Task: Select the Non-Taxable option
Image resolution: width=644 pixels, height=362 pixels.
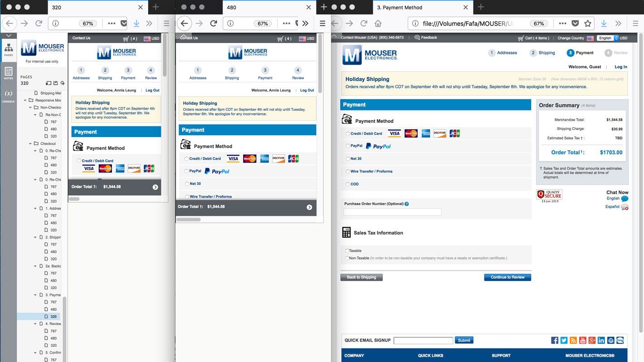Action: click(x=346, y=257)
